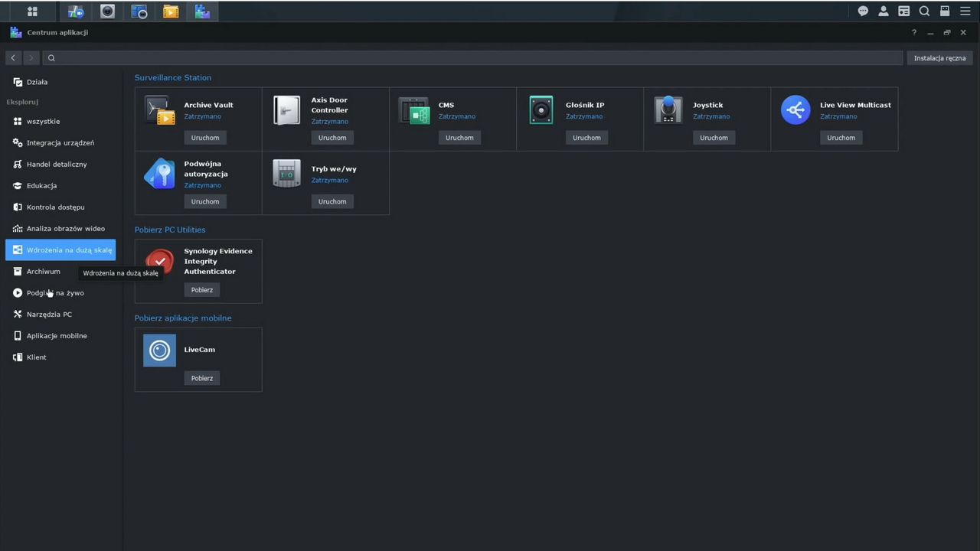This screenshot has width=980, height=551.
Task: Select Aplikacje mobilne category
Action: click(60, 335)
